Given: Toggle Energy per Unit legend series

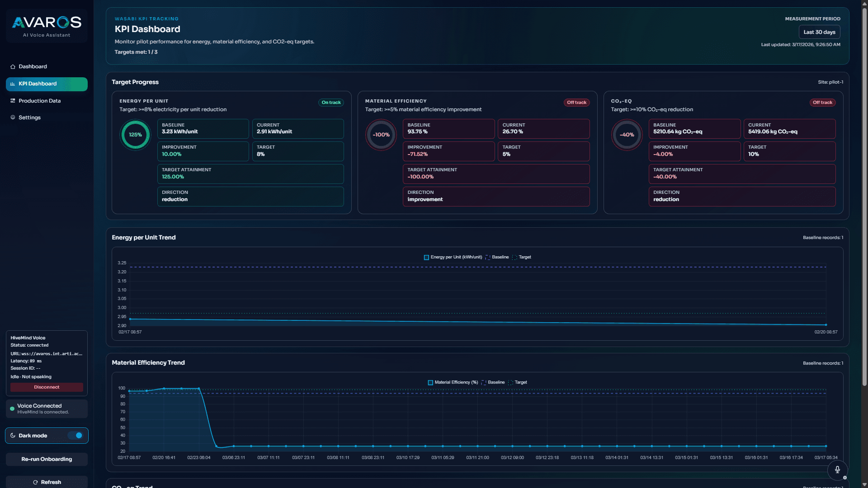Looking at the screenshot, I should coord(453,257).
